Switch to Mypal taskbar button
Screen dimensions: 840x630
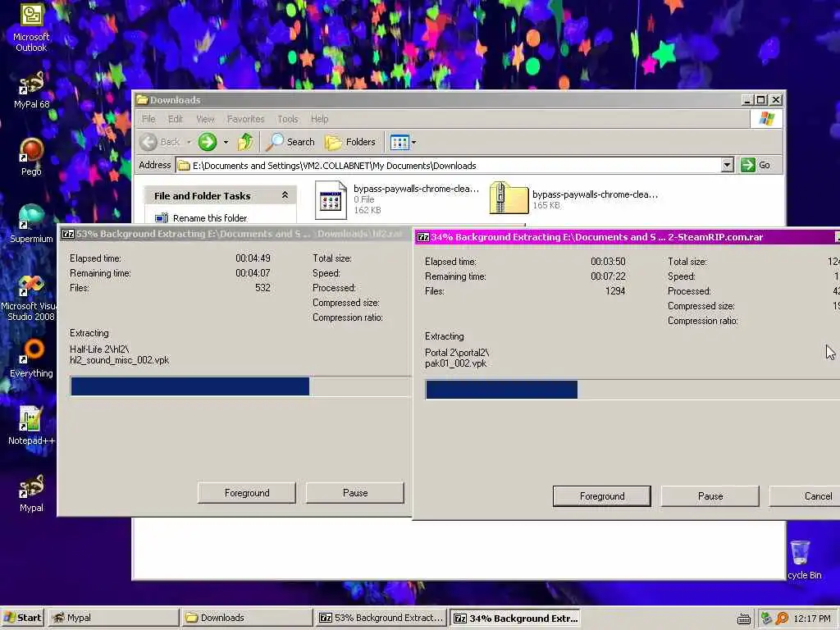pyautogui.click(x=113, y=618)
